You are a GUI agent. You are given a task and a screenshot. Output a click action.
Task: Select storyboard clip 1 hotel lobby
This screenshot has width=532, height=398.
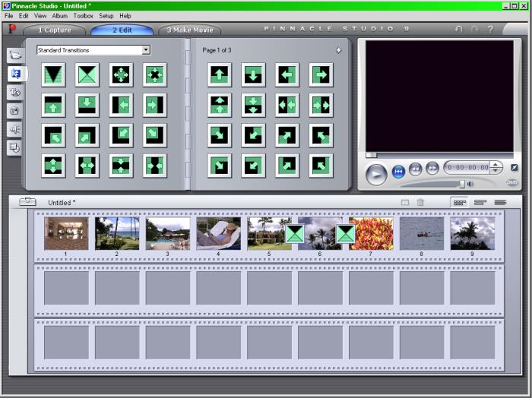click(x=66, y=234)
